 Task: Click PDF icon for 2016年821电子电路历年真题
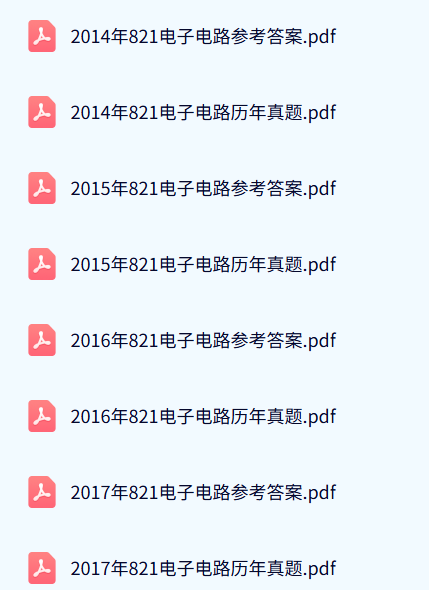[42, 416]
